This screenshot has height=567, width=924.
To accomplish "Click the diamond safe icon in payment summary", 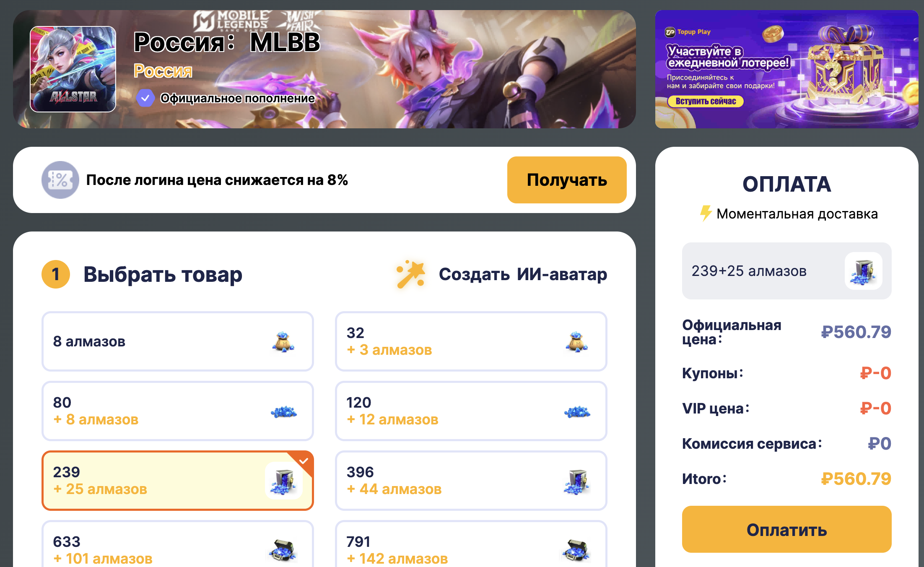I will (x=863, y=271).
